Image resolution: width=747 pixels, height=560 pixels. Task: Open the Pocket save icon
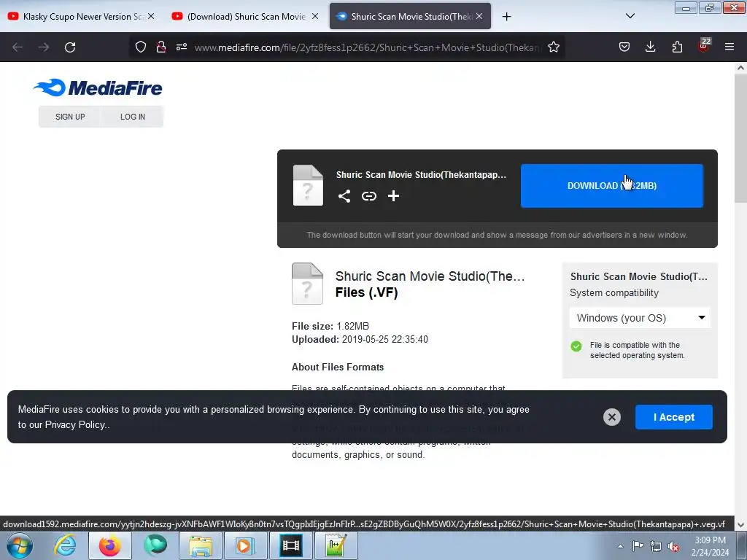(x=624, y=47)
